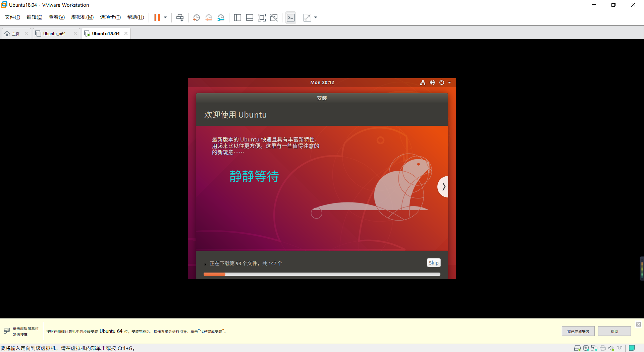Click the volume icon in Ubuntu top bar

[x=432, y=82]
